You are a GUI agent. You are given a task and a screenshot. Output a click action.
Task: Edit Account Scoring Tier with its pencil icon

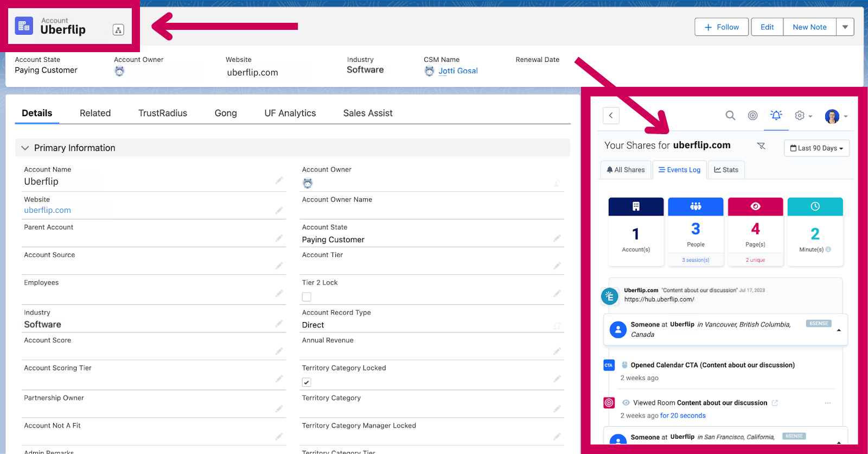[x=279, y=379]
